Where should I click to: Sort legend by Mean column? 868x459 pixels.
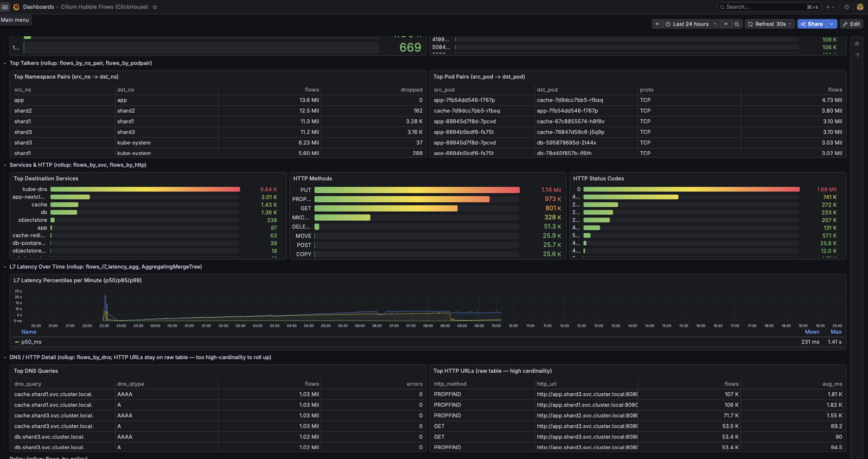[x=812, y=332]
